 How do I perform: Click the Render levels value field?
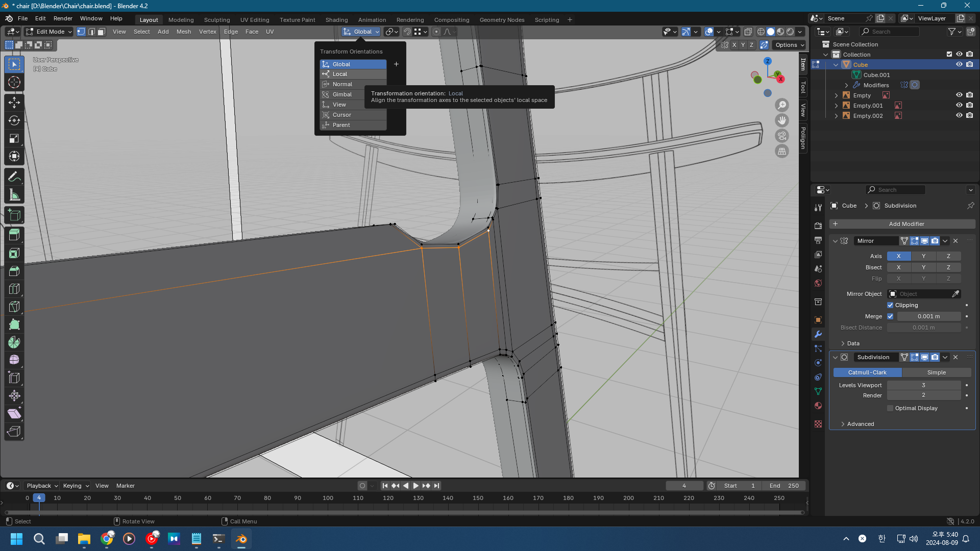click(924, 395)
